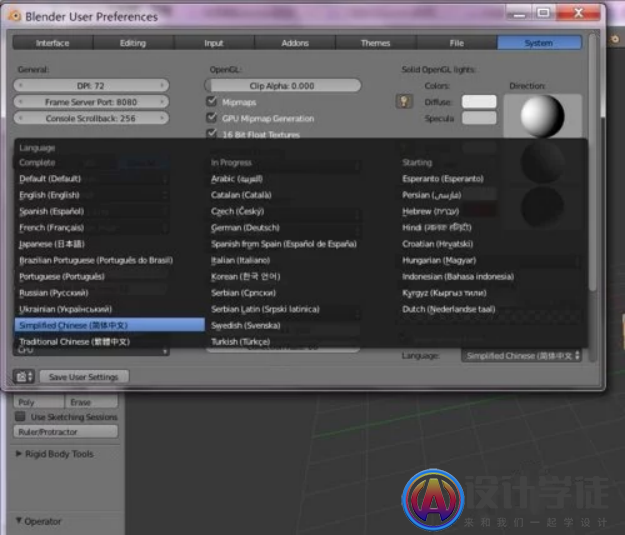Toggle 16 Bit Float Textures checkbox
The height and width of the screenshot is (535, 625).
[x=212, y=134]
